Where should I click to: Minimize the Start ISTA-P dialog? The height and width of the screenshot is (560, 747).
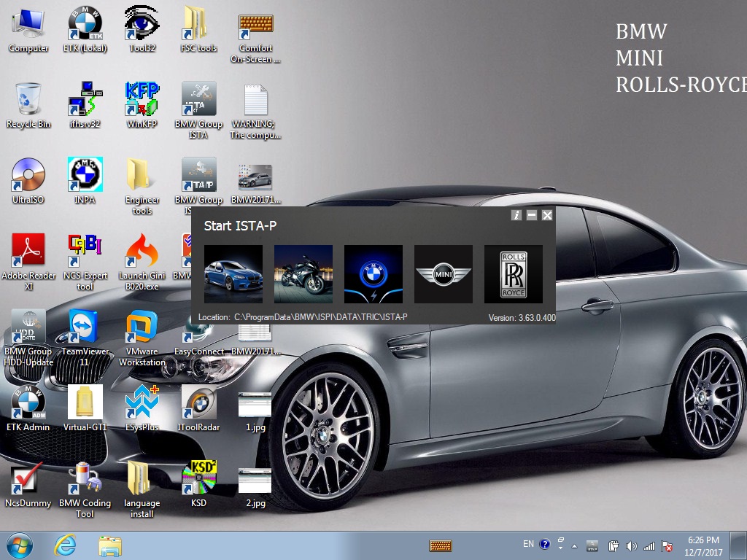coord(532,215)
